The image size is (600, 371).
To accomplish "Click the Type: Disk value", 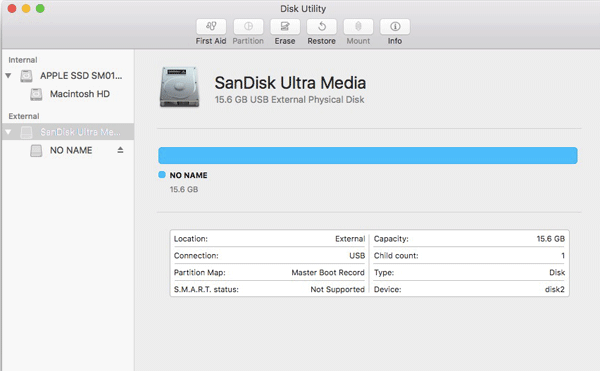I will pos(557,273).
